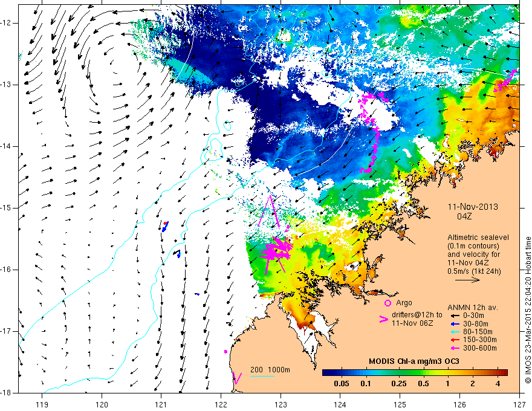Click the '80-150m' depth label
This screenshot has width=532, height=411.
point(478,332)
